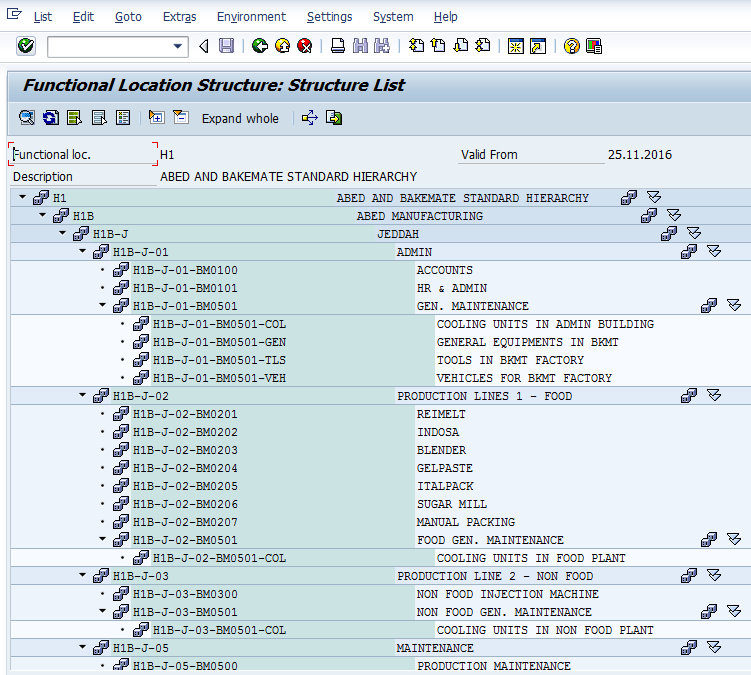The height and width of the screenshot is (675, 751).
Task: Select H1B-J-01-BM0501-COL location
Action: 219,324
